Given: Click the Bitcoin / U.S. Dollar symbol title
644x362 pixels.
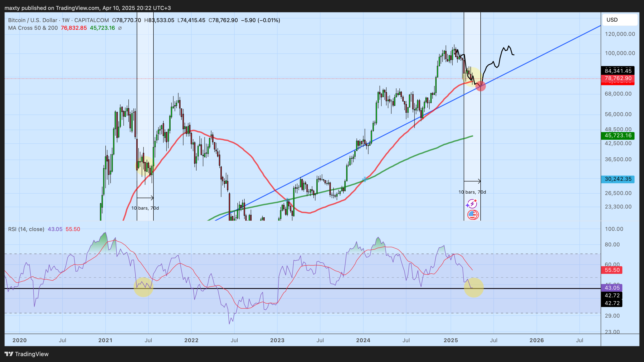Looking at the screenshot, I should [x=32, y=20].
